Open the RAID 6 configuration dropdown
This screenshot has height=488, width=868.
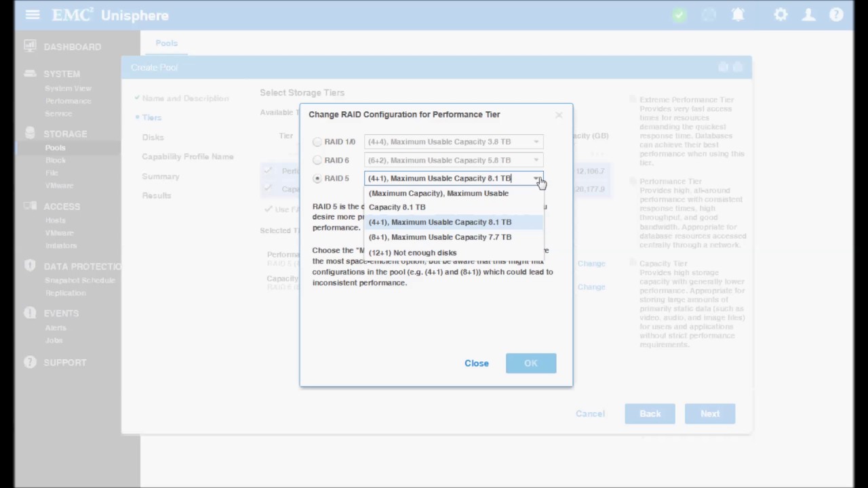tap(454, 160)
